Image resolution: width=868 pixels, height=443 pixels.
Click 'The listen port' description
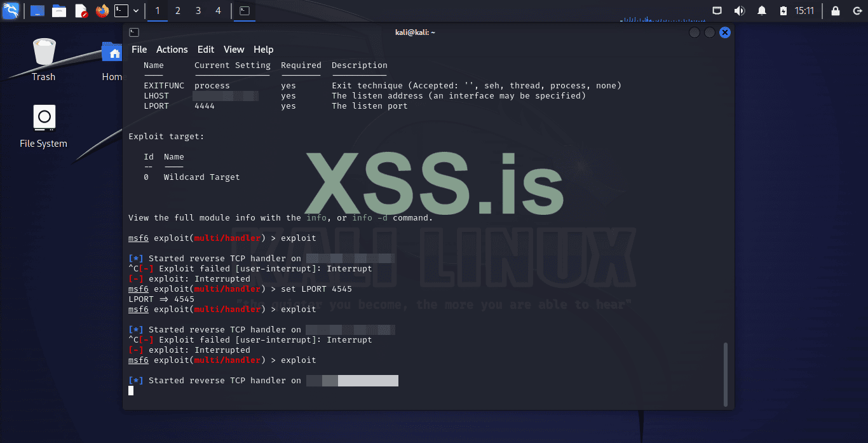coord(370,106)
